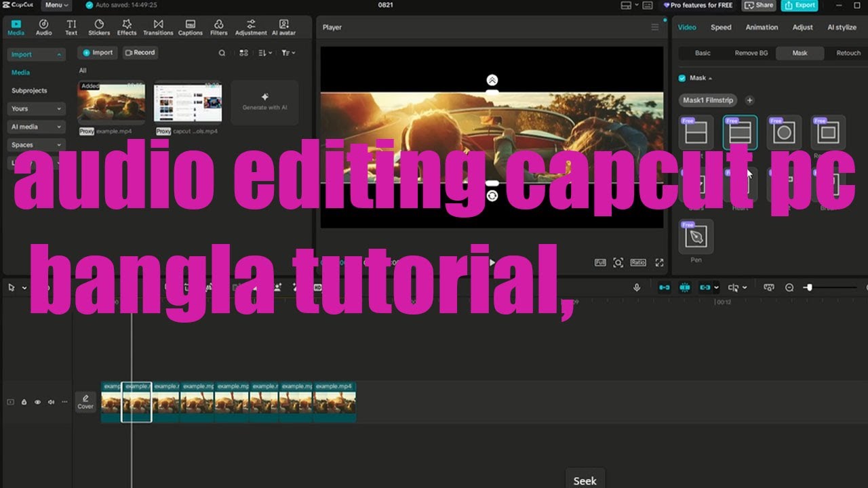Toggle main track magnet on timeline
Viewport: 868px width, 488px height.
(665, 287)
